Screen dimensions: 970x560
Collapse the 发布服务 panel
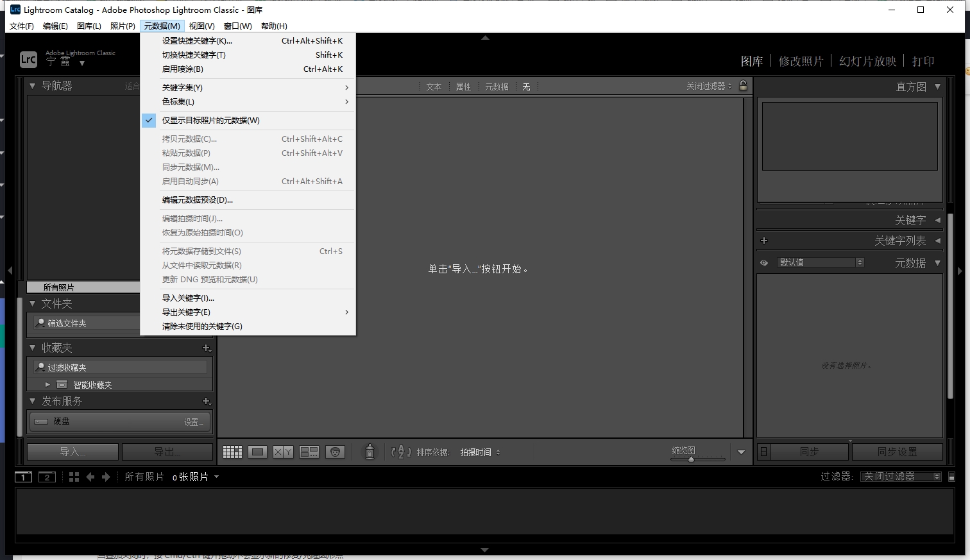coord(33,401)
